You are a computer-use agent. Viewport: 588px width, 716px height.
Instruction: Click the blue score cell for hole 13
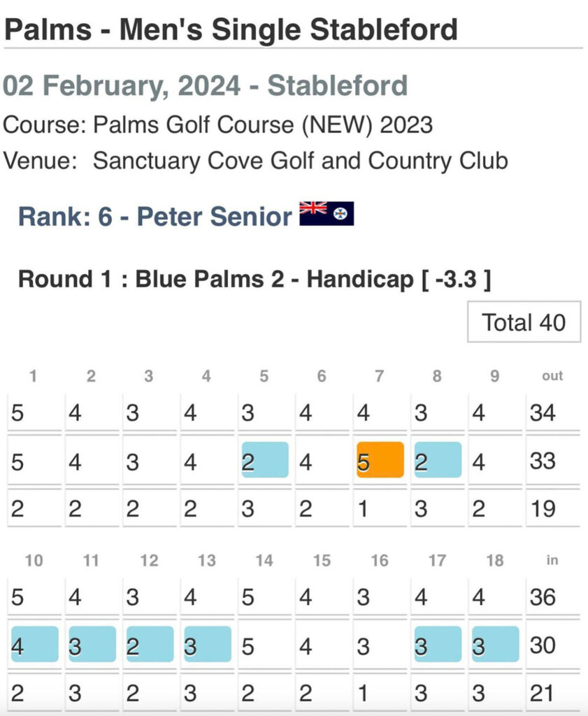207,644
